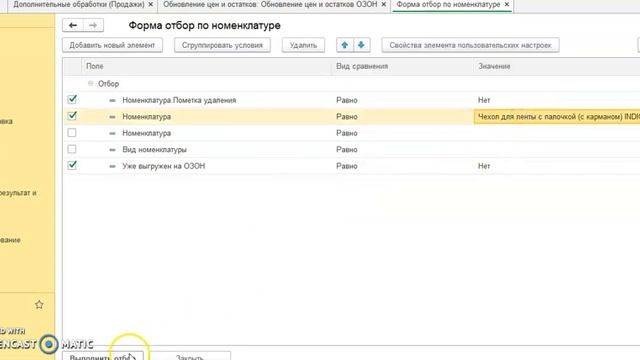Click 'Равно' in 'Номенклатура.Пометка удаления' row
The width and height of the screenshot is (640, 360).
tap(347, 100)
